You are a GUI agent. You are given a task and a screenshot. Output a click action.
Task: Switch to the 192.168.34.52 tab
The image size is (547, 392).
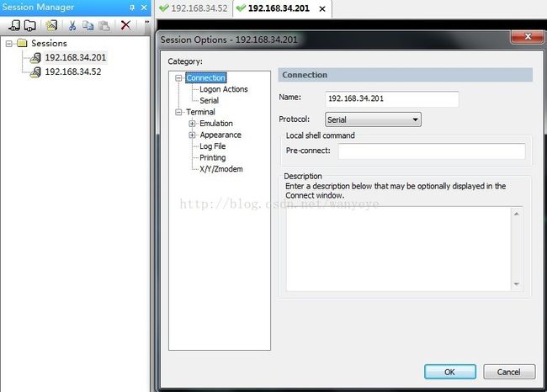point(194,8)
